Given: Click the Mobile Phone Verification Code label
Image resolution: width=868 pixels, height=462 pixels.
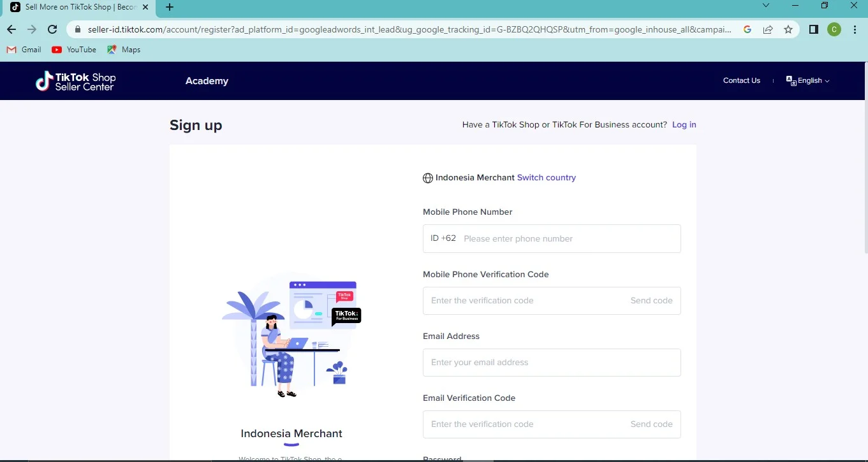Looking at the screenshot, I should [486, 275].
